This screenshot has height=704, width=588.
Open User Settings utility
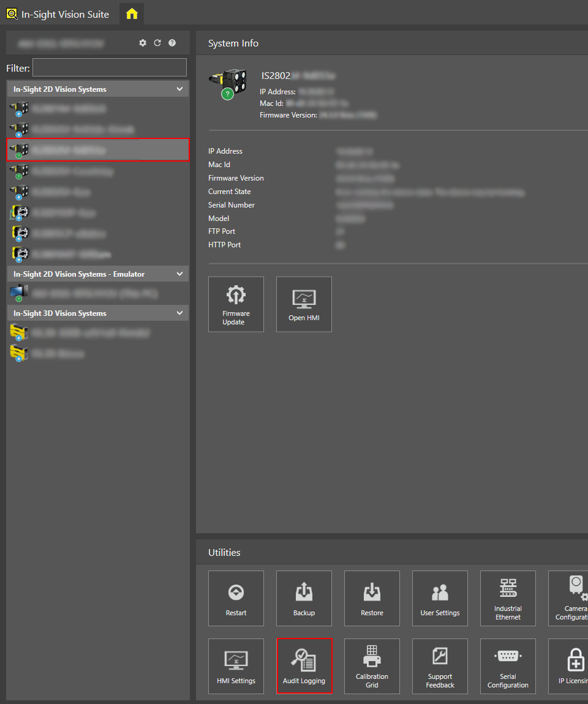point(440,598)
